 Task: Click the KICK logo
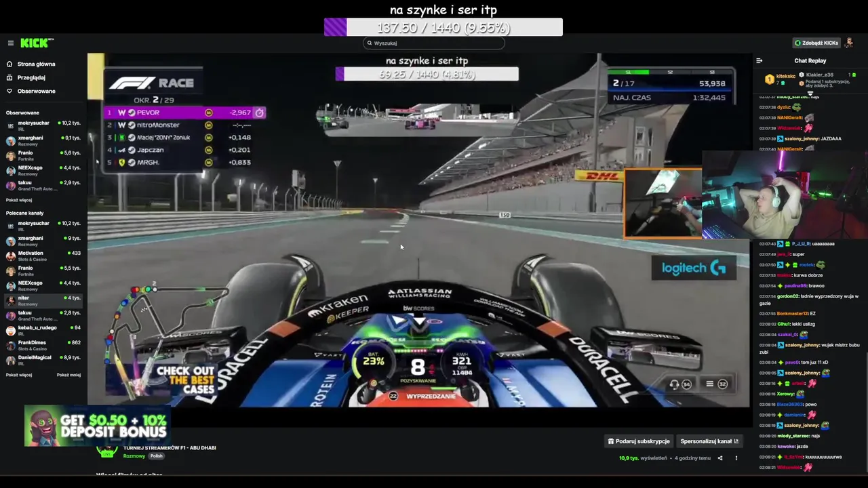coord(36,43)
